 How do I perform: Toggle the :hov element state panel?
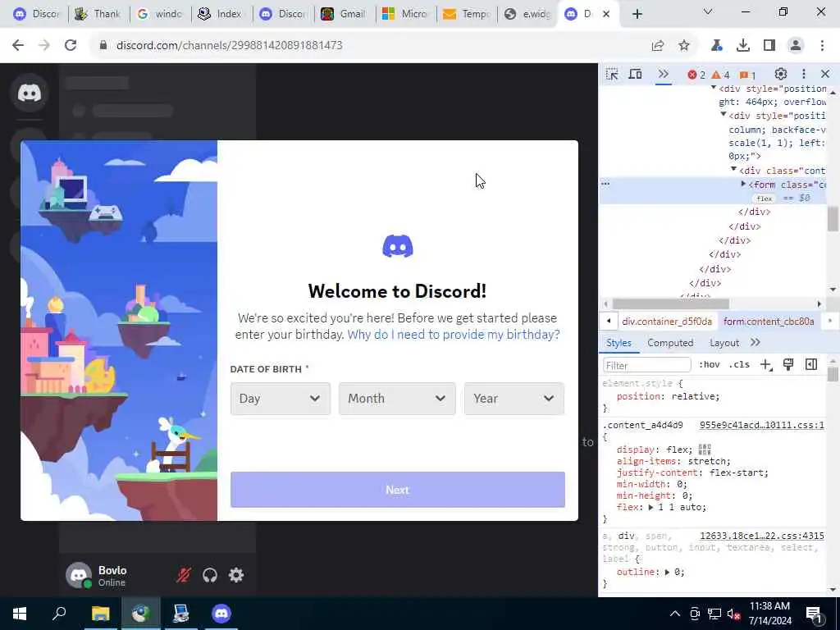pos(710,365)
